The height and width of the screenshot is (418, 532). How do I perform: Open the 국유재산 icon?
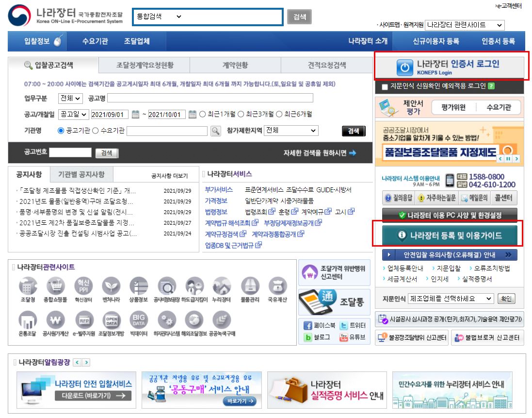tap(277, 286)
